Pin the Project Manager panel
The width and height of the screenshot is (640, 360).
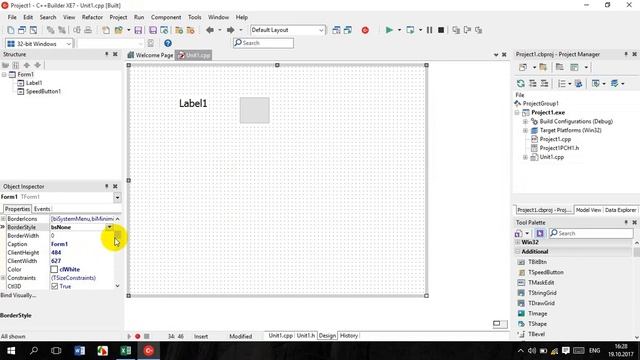pyautogui.click(x=626, y=54)
